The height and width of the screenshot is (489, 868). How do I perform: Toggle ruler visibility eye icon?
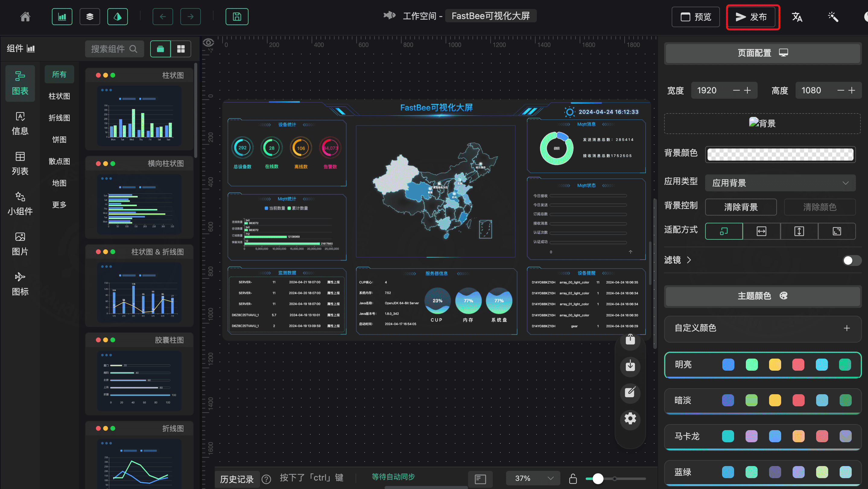click(208, 43)
